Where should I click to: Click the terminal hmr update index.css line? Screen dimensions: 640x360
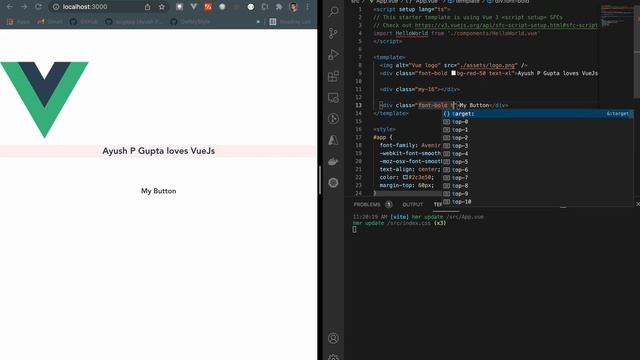(x=399, y=223)
